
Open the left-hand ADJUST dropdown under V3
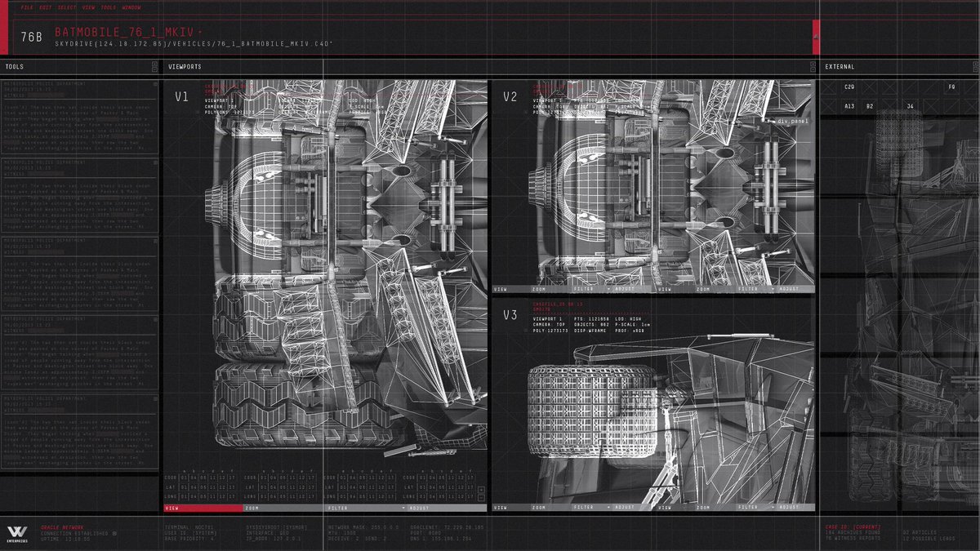[x=632, y=507]
